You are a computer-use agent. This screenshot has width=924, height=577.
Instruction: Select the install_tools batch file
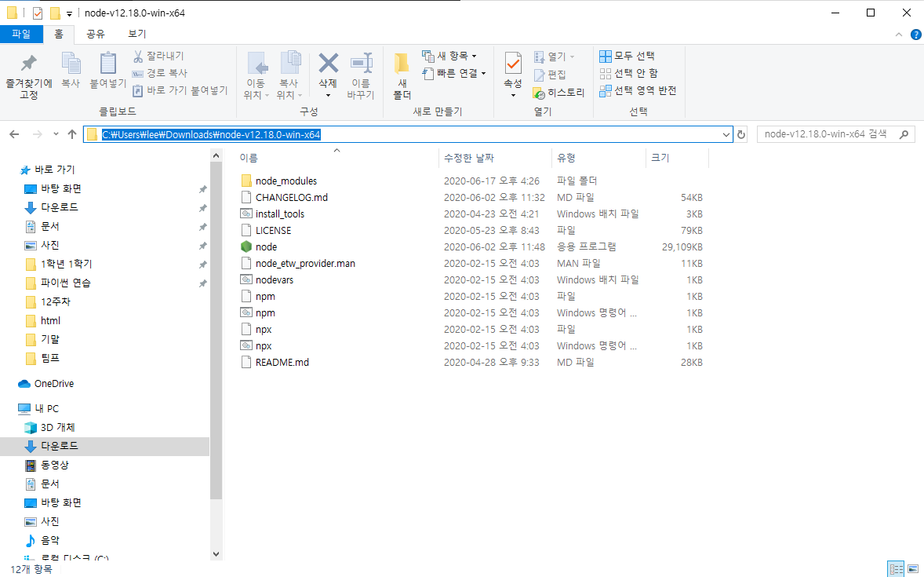coord(280,214)
